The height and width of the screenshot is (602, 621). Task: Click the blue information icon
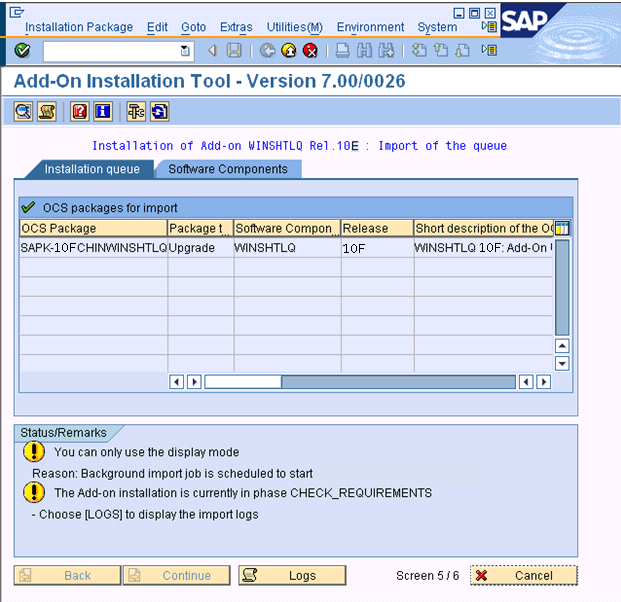click(x=103, y=112)
